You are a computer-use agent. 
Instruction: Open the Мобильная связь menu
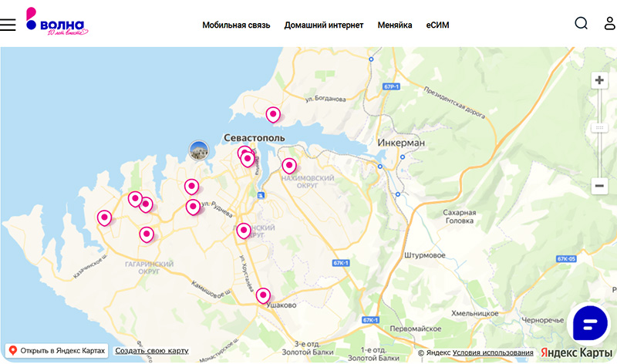click(236, 25)
